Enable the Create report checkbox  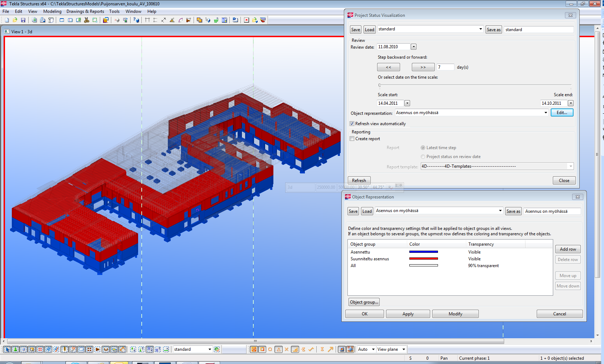(352, 139)
